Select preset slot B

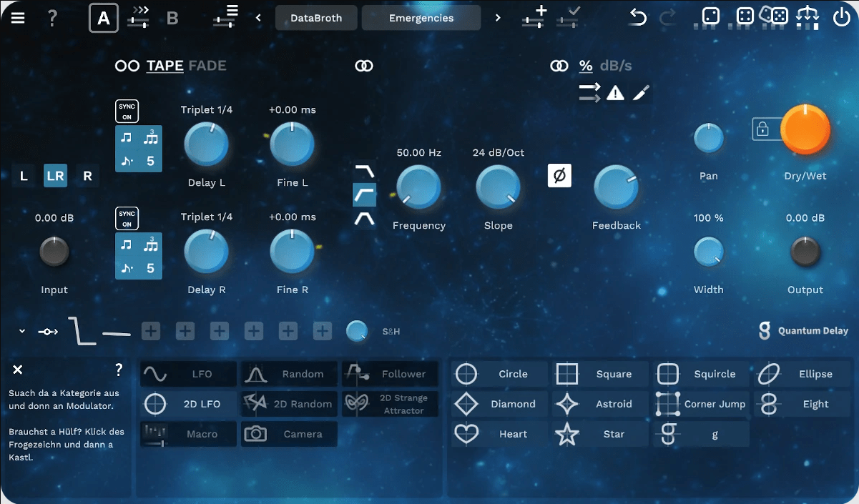172,19
